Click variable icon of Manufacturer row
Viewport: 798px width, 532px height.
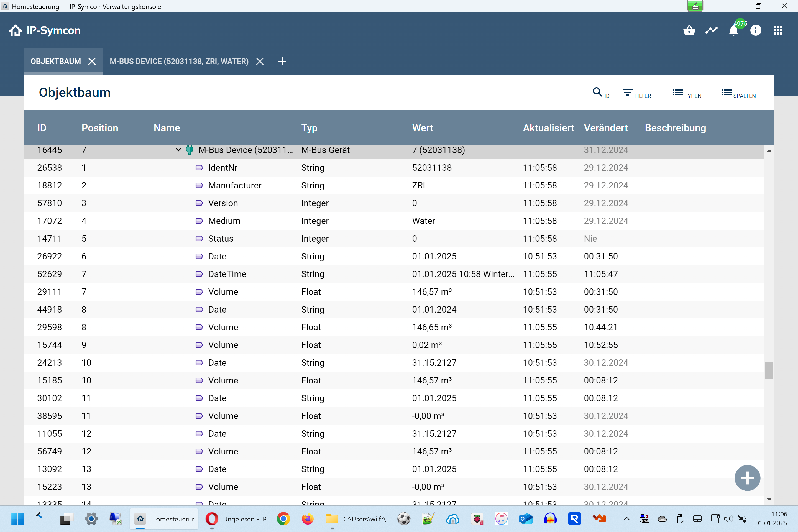(199, 185)
